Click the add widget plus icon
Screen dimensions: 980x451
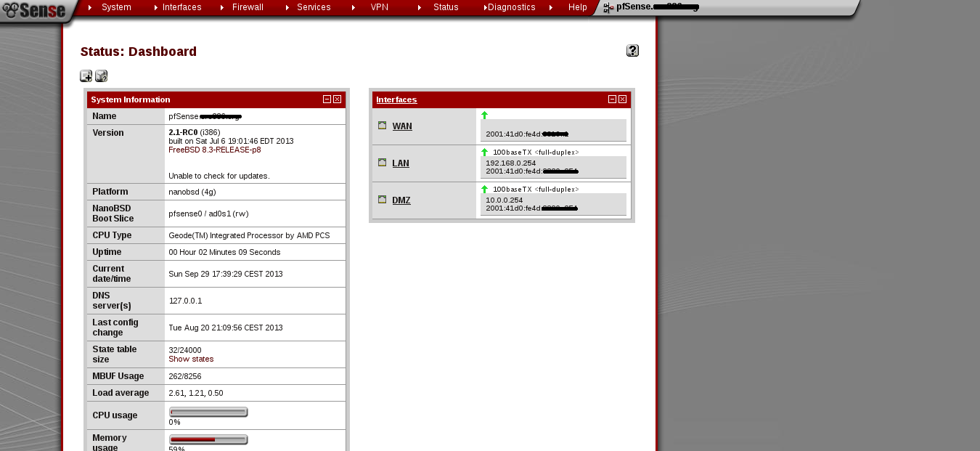pos(86,76)
